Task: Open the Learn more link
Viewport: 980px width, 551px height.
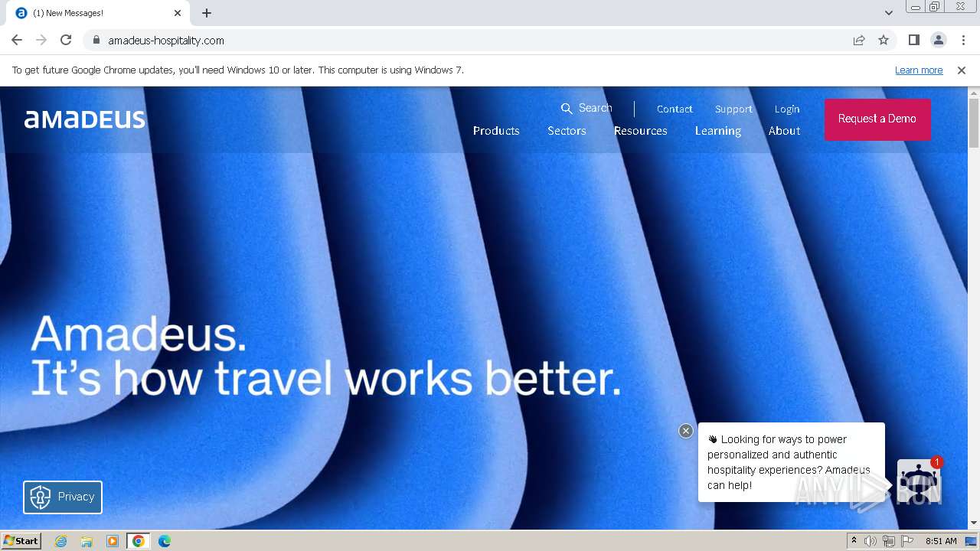Action: tap(919, 70)
